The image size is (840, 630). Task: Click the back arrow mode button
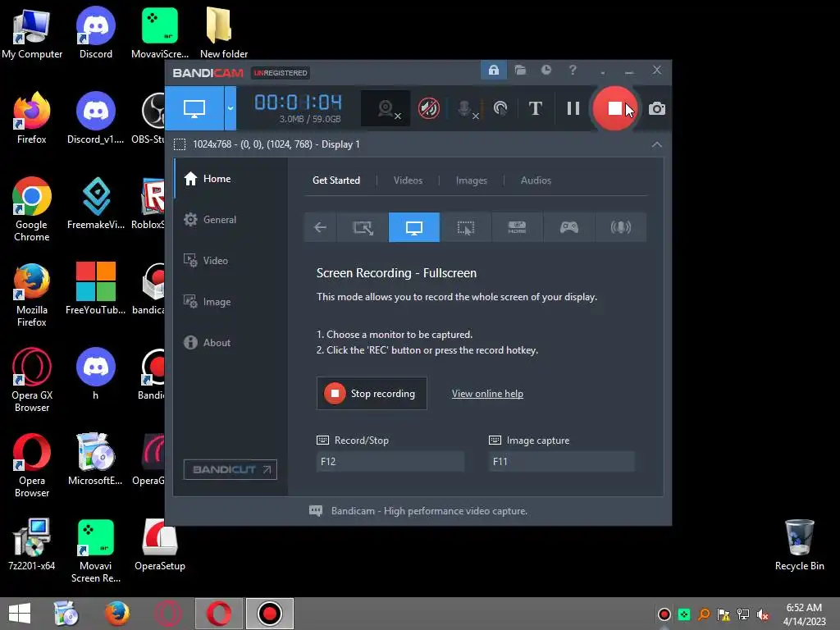tap(321, 227)
